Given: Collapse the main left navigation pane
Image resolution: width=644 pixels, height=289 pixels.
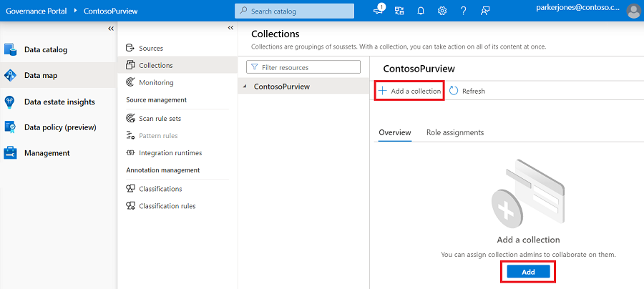Looking at the screenshot, I should pyautogui.click(x=111, y=28).
